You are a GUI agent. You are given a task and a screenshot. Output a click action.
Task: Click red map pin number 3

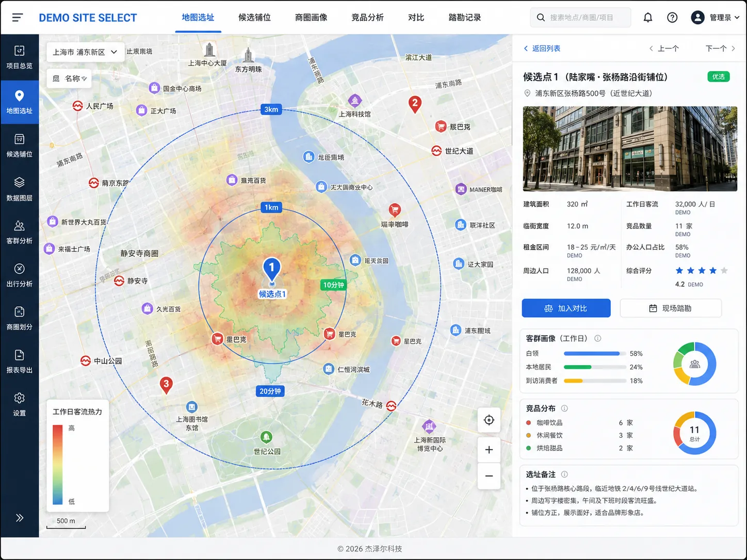coord(166,385)
